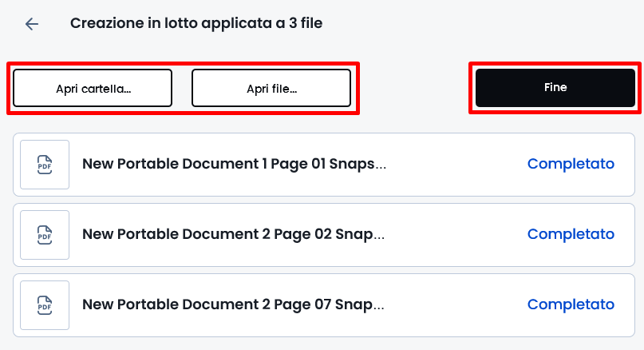
Task: Click PDF icon of Document 2 Page 02
Action: 45,235
